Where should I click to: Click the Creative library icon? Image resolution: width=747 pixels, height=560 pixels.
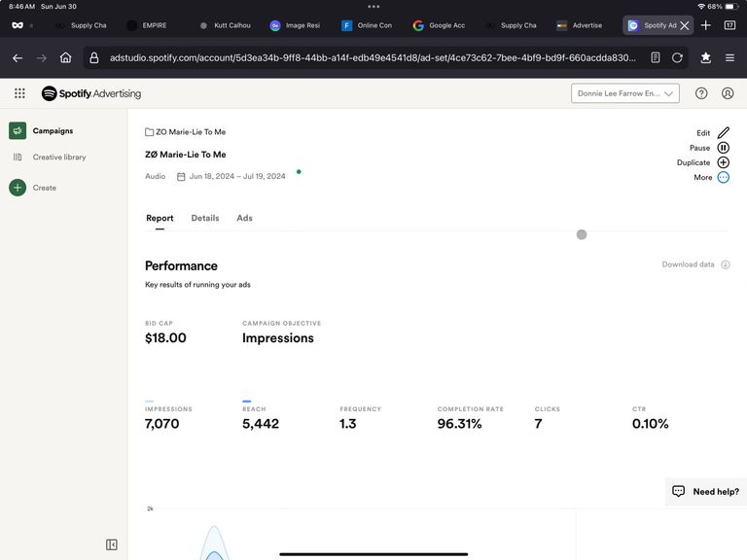coord(18,157)
